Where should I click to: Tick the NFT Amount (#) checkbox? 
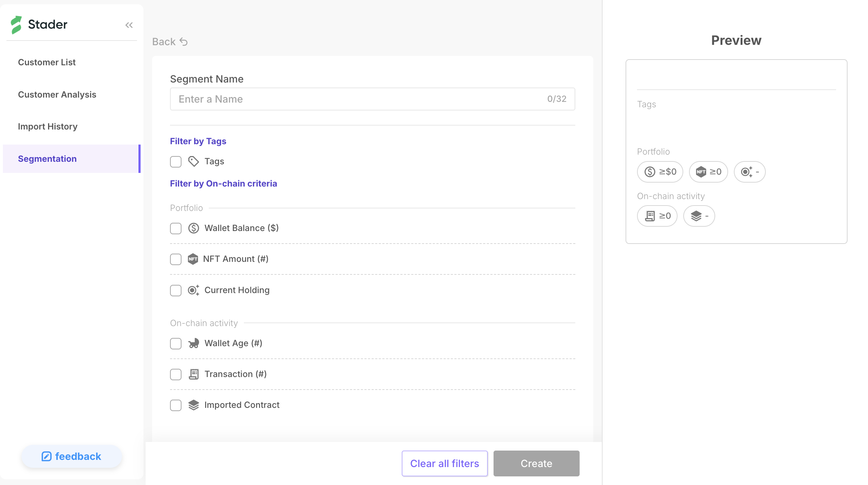click(176, 259)
